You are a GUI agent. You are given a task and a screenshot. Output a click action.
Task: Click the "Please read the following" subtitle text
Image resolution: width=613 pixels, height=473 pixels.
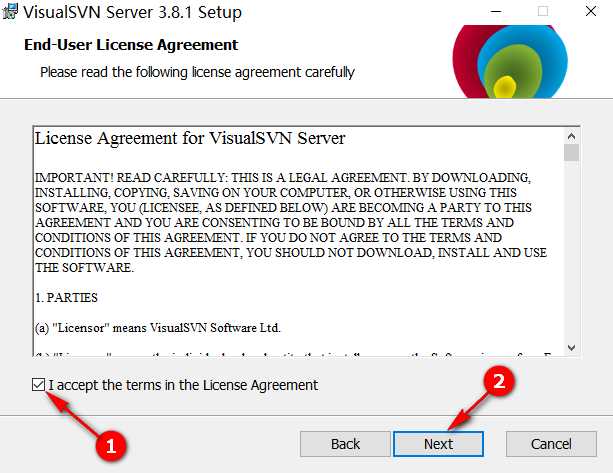tap(197, 72)
